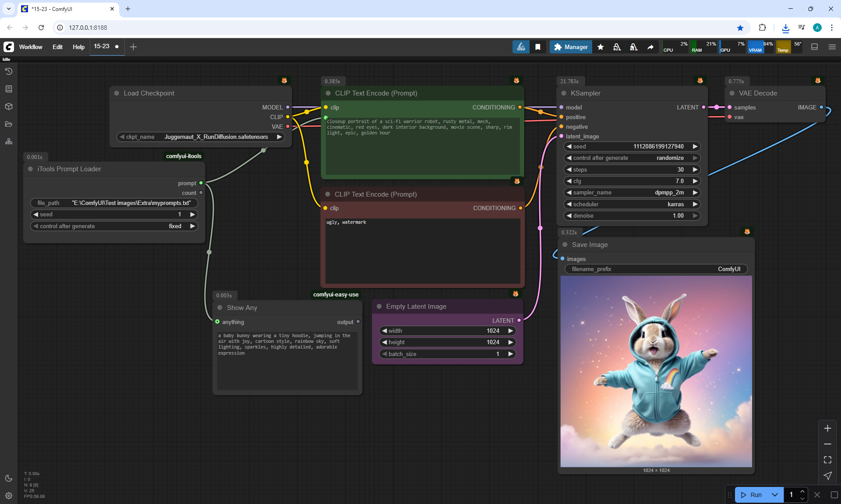Image resolution: width=841 pixels, height=504 pixels.
Task: Click the fit view icon in the canvas controls
Action: coord(827,460)
